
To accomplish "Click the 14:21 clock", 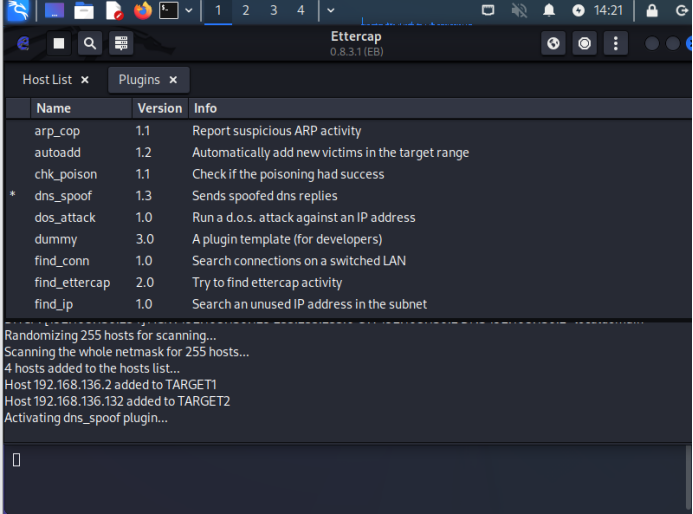I will [x=608, y=10].
